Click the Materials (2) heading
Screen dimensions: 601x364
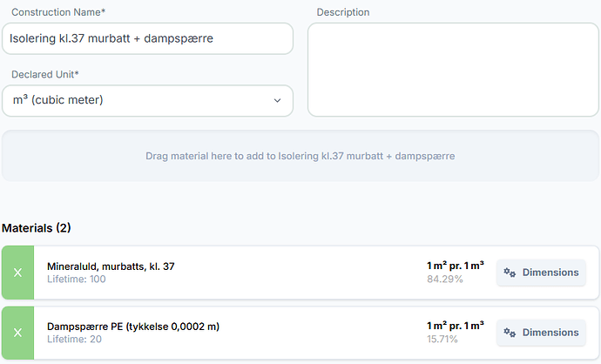point(37,228)
